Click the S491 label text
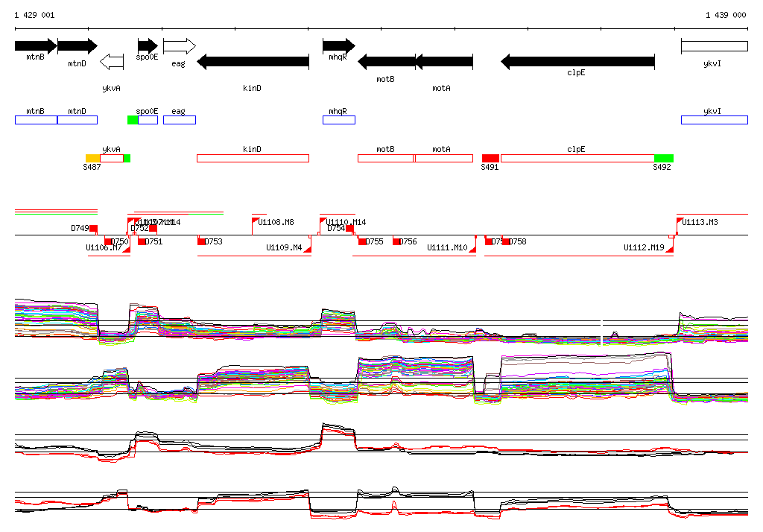This screenshot has height=532, width=763. [x=490, y=167]
